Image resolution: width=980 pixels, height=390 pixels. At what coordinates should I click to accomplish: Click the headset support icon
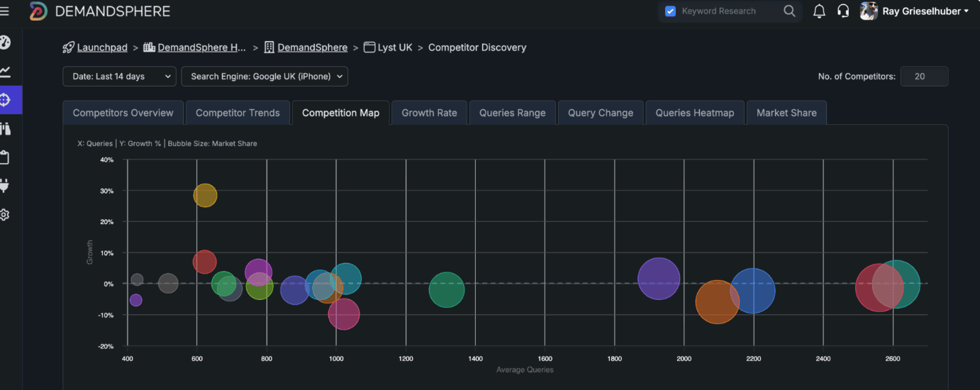843,11
